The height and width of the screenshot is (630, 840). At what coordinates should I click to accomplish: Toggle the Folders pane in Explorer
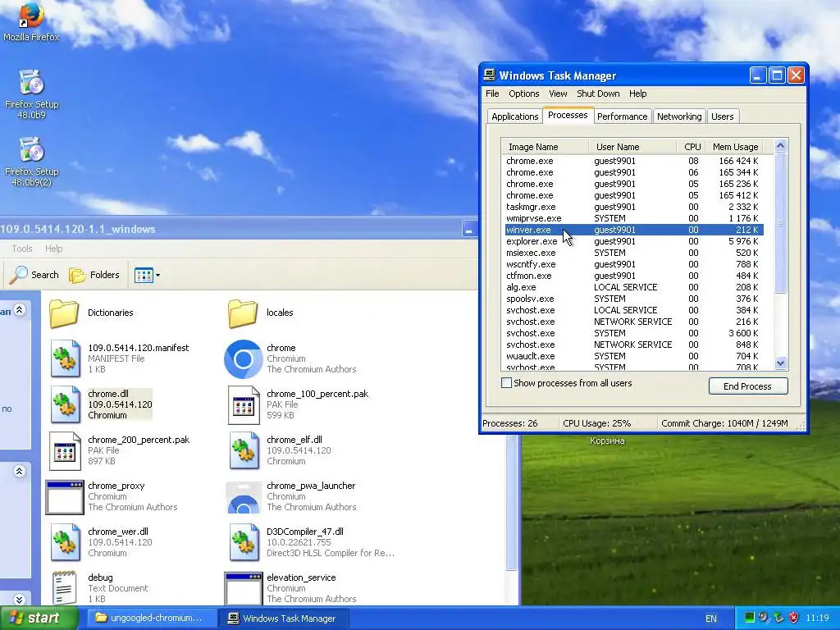94,275
